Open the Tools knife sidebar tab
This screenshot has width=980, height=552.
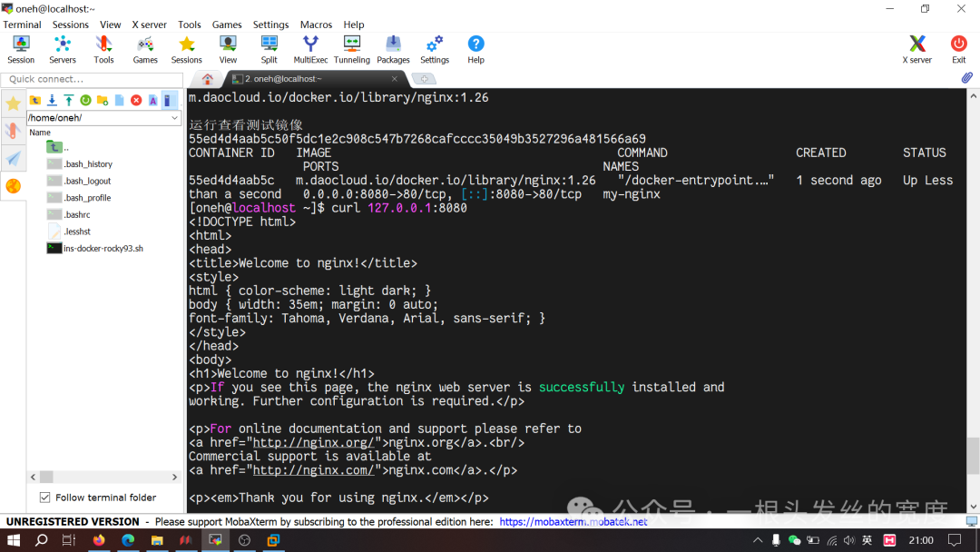click(13, 131)
